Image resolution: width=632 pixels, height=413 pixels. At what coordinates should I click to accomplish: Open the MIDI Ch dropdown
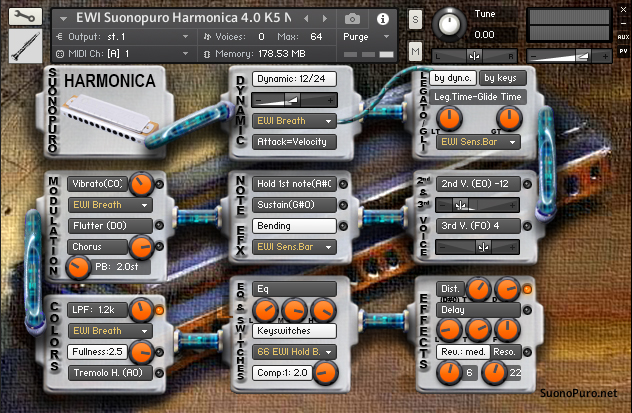pos(122,54)
